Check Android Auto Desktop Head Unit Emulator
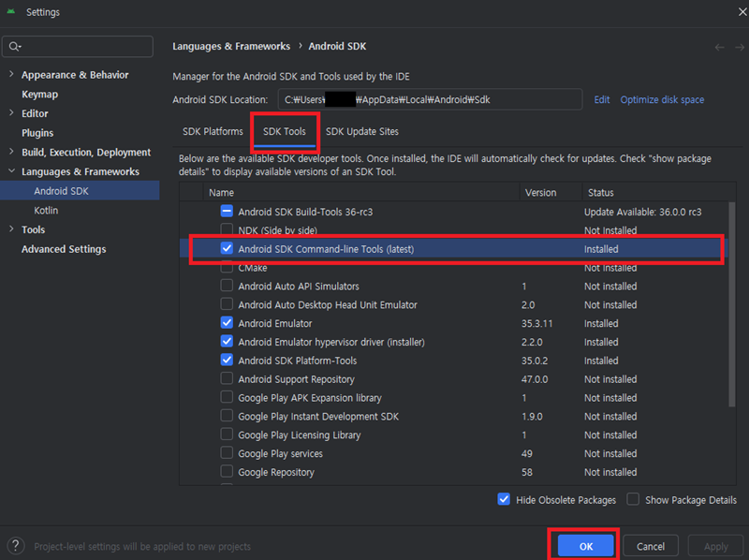 point(227,304)
